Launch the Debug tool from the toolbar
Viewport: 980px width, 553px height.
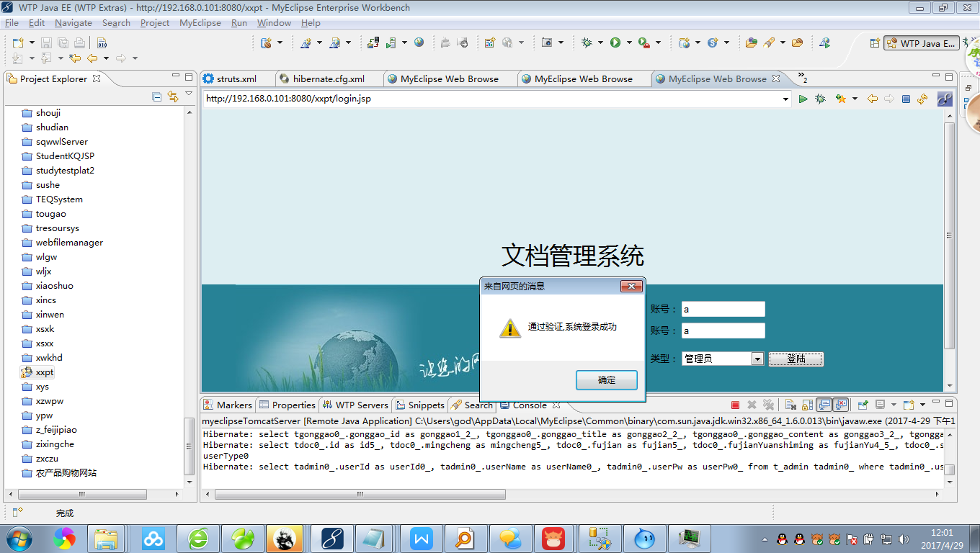(587, 43)
